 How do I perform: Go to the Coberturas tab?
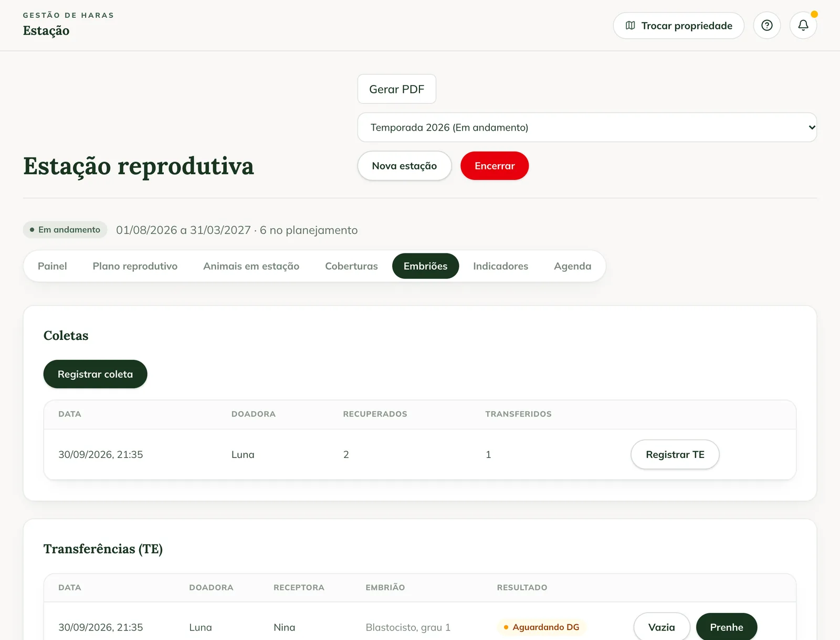[x=351, y=266]
